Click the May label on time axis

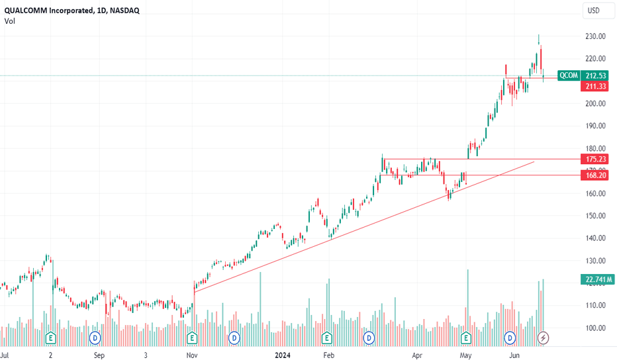point(465,355)
